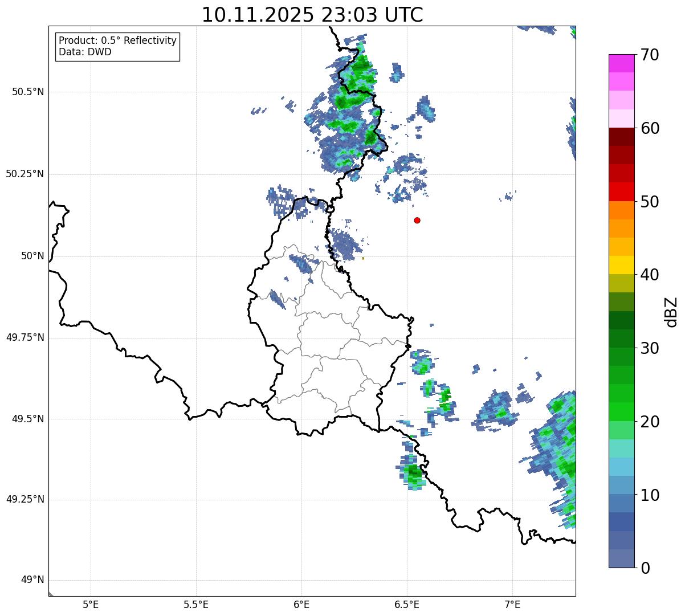Click the 49°N latitude label

pyautogui.click(x=32, y=580)
